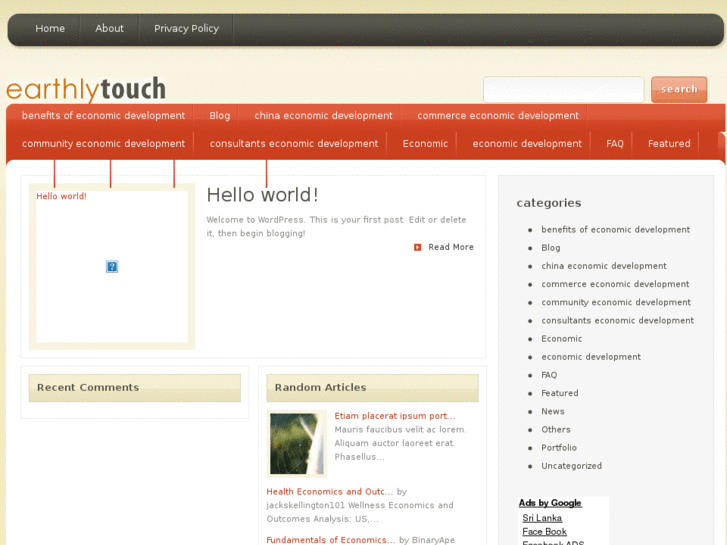Open sidebar category Portfolio
This screenshot has height=545, width=727.
click(x=559, y=448)
